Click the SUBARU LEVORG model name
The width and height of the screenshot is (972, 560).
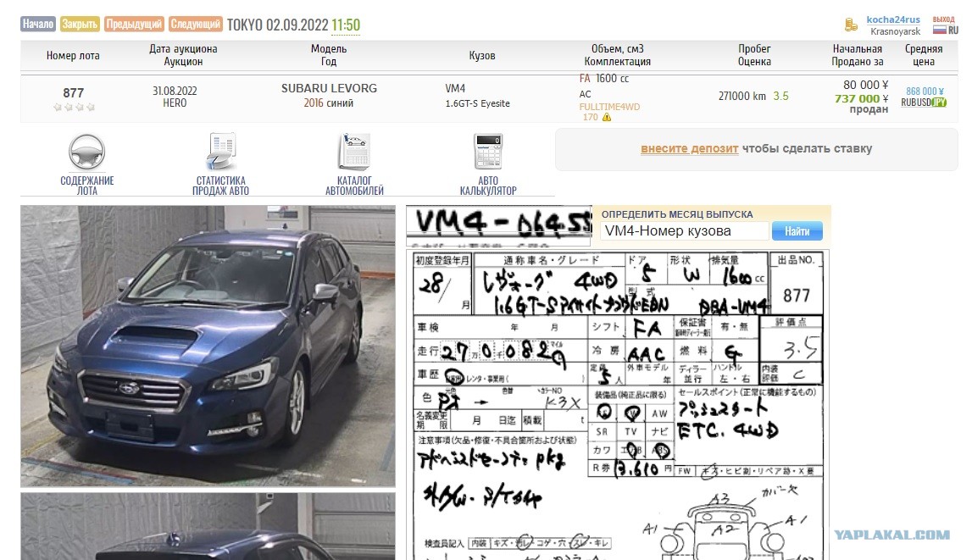coord(329,89)
